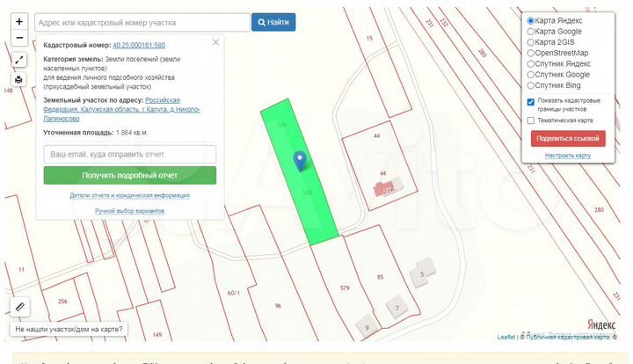
Task: Open the ruler measurement tool
Action: pos(20,307)
